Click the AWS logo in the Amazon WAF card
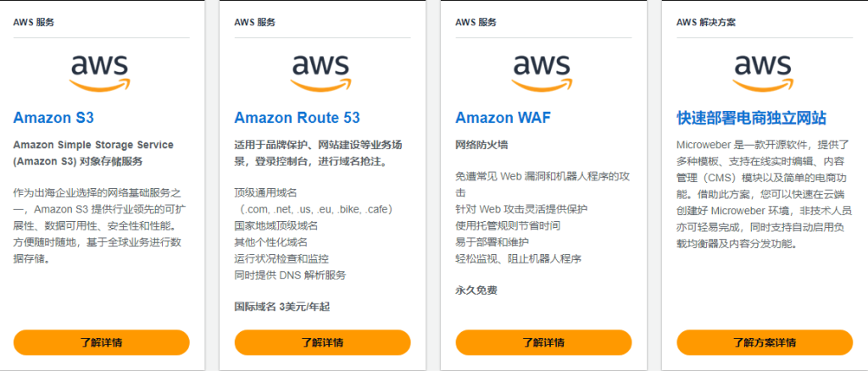This screenshot has height=371, width=868. tap(543, 72)
